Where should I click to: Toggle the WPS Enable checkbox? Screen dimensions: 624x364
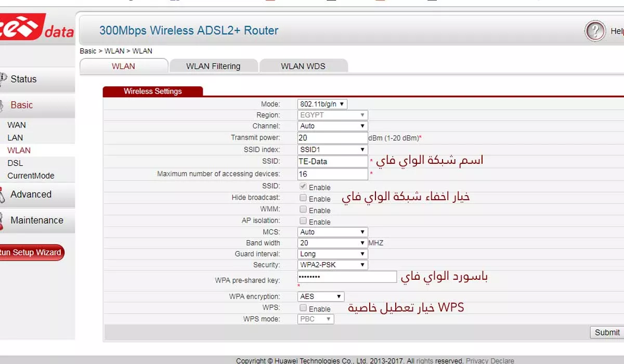click(x=303, y=308)
